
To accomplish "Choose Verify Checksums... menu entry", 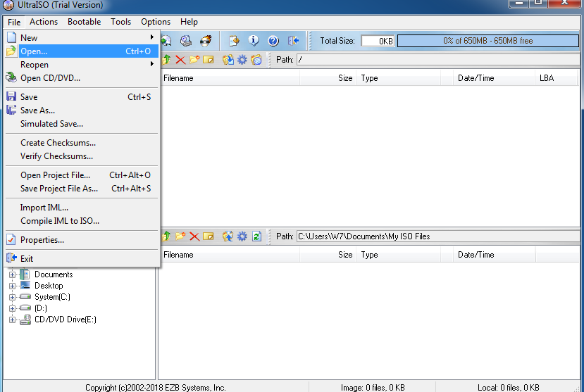I will (x=82, y=156).
